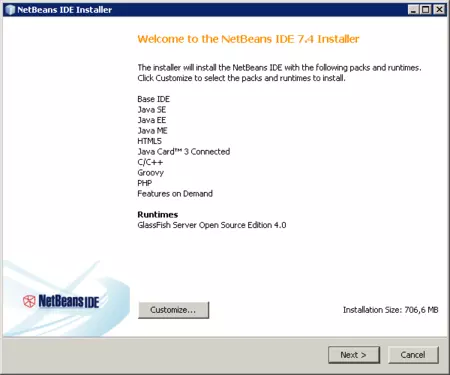450x375 pixels.
Task: Minimize the installer window
Action: 413,10
